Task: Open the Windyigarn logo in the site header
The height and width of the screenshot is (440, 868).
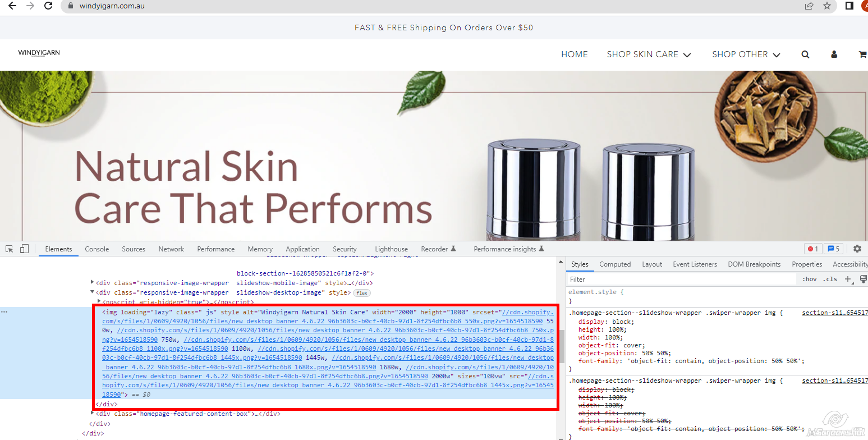Action: point(39,53)
